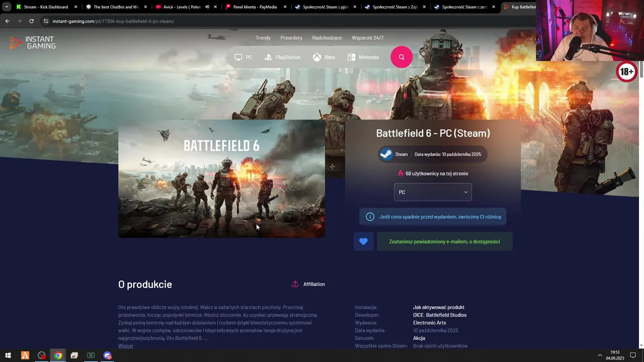Click the address bar URL

[x=113, y=21]
